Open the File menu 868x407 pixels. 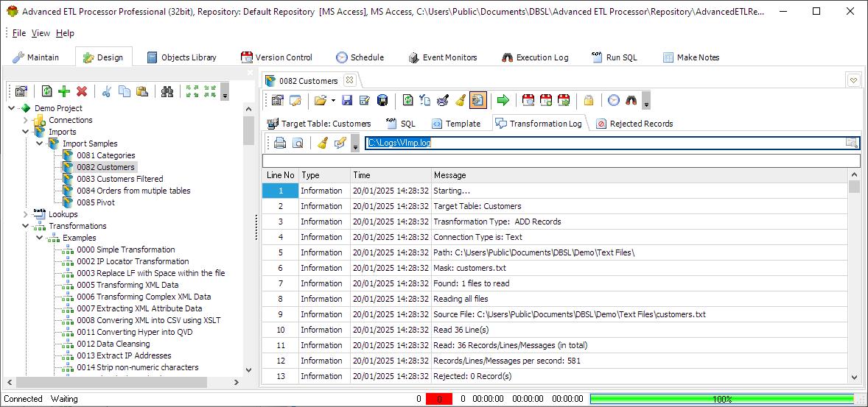(19, 33)
